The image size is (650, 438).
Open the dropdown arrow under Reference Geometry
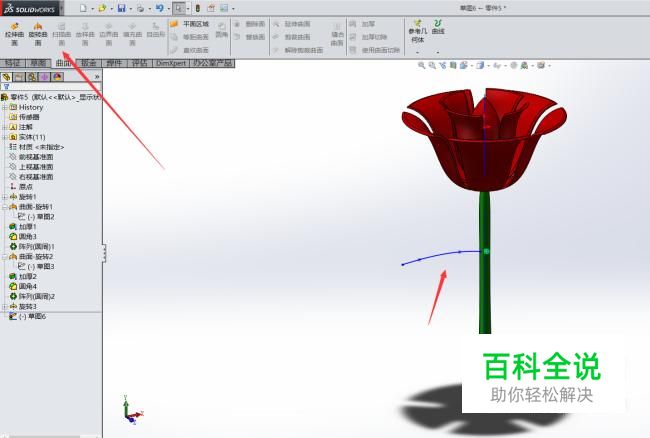point(417,53)
